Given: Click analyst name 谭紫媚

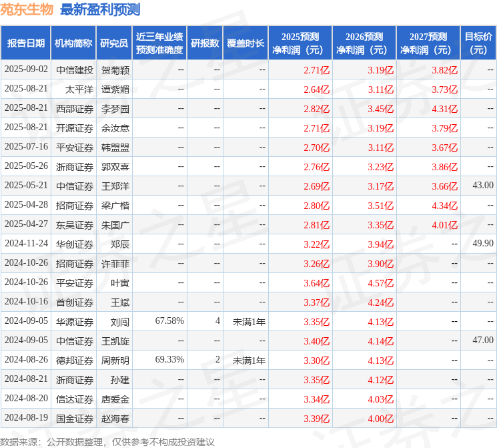Looking at the screenshot, I should click(x=115, y=89).
